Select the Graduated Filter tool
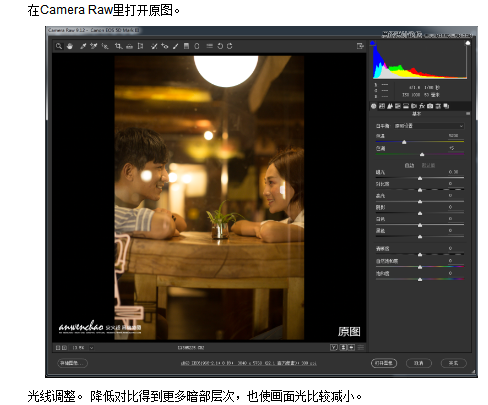Viewport: 488px width, 405px height. click(186, 46)
